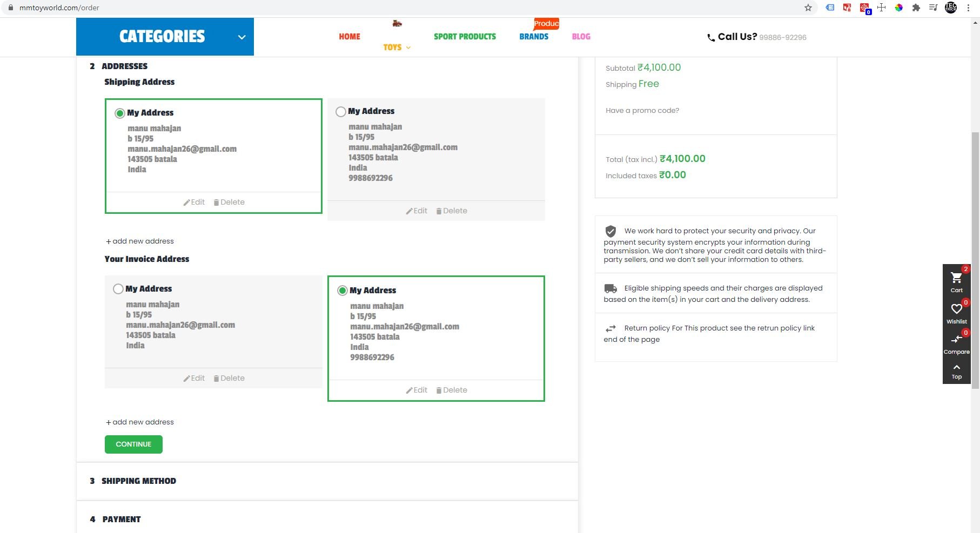Open the BLOG menu item
This screenshot has width=980, height=533.
(581, 37)
